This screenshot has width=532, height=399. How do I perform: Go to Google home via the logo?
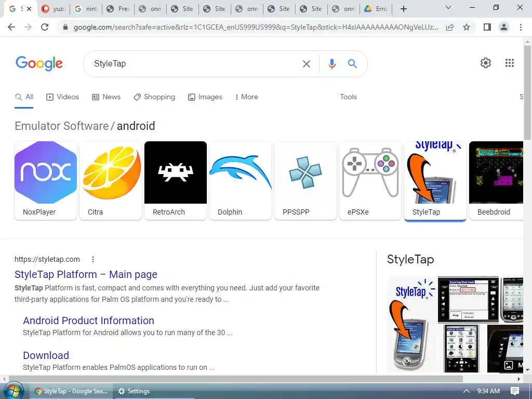39,63
